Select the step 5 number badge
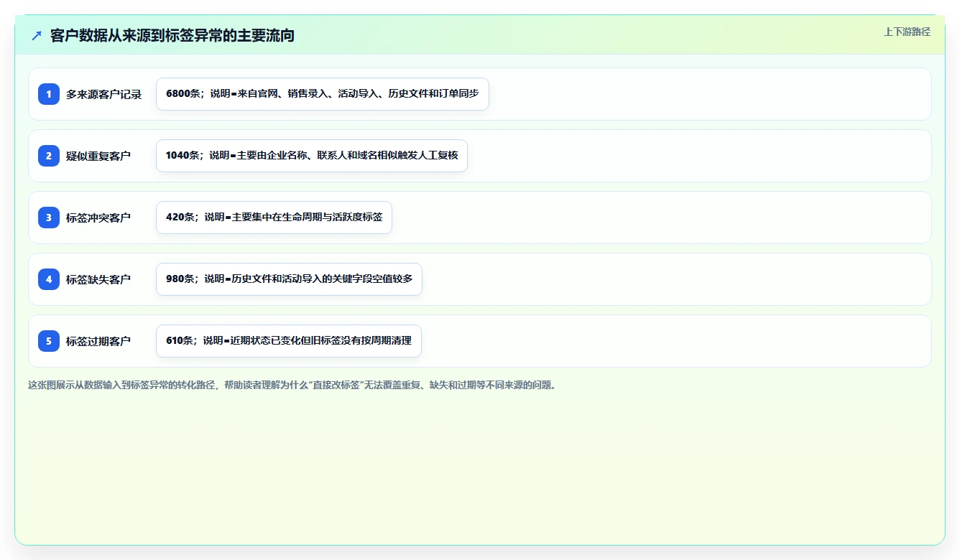 pos(49,341)
